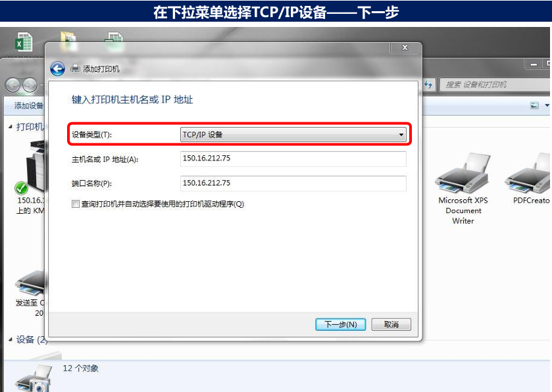Click the device icon in the bottom details pane
Screen dimensions: 552x392
[34, 380]
